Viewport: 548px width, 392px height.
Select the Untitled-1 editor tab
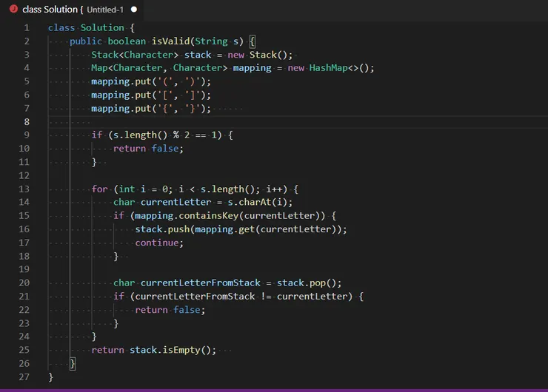point(73,10)
